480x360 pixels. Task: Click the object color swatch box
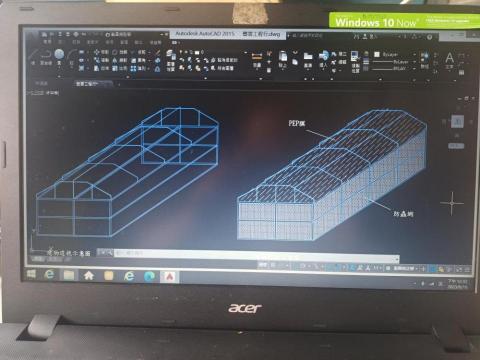tap(377, 54)
